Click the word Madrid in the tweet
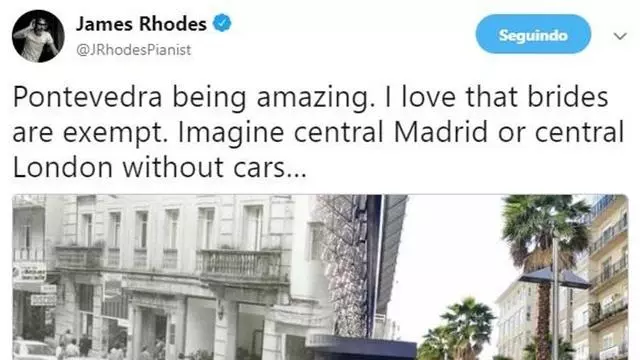Image resolution: width=640 pixels, height=360 pixels. click(440, 133)
